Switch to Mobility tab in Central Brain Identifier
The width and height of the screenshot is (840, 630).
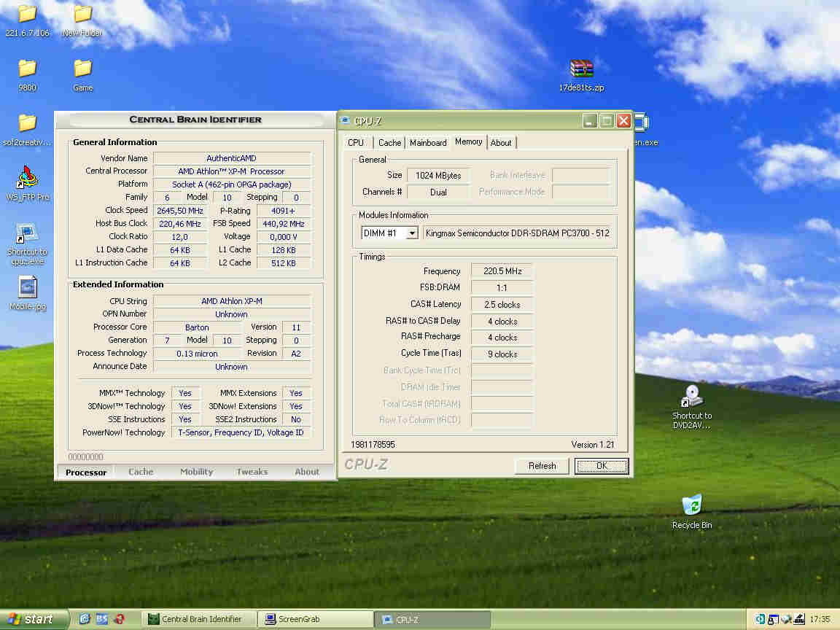click(x=196, y=472)
